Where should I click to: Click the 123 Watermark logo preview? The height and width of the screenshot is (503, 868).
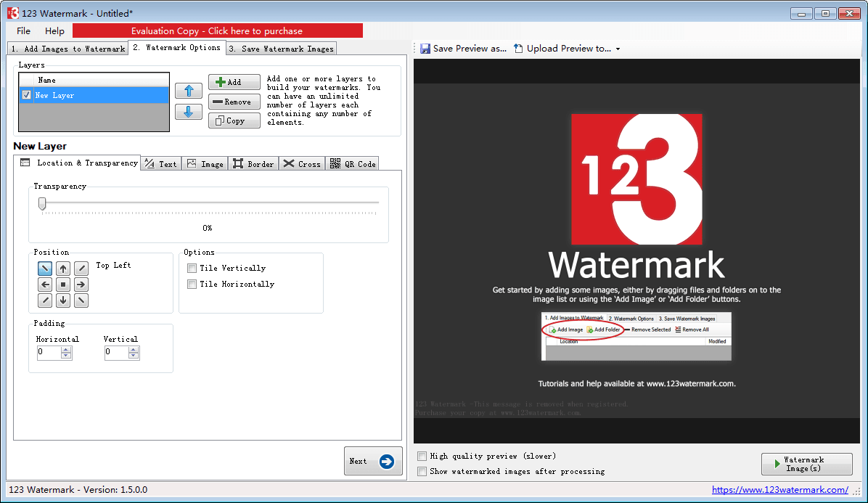click(x=636, y=179)
